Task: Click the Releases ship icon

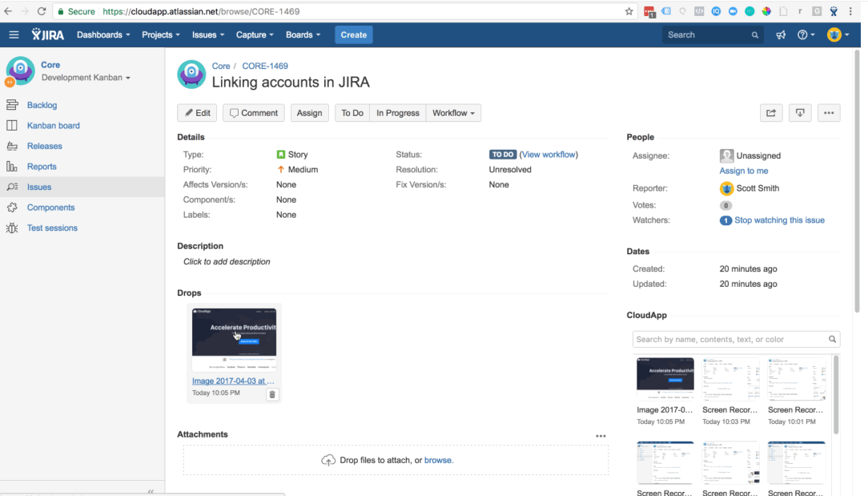Action: [x=12, y=146]
